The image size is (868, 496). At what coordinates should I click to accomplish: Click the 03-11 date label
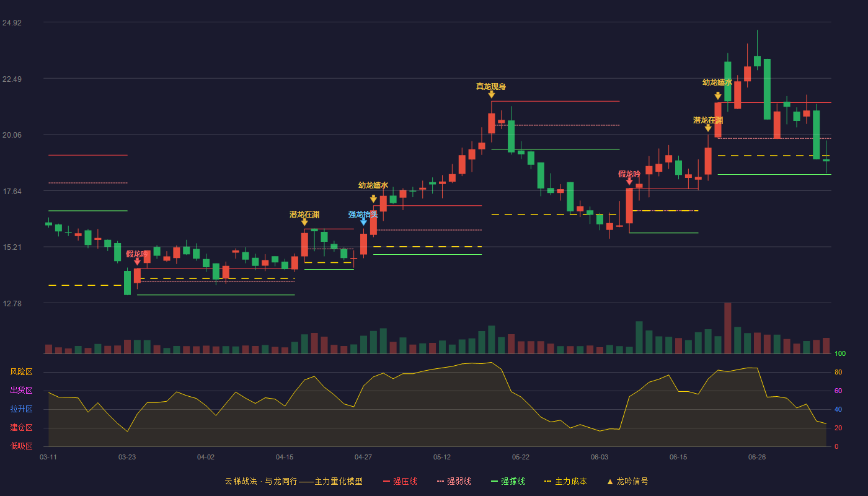point(48,457)
